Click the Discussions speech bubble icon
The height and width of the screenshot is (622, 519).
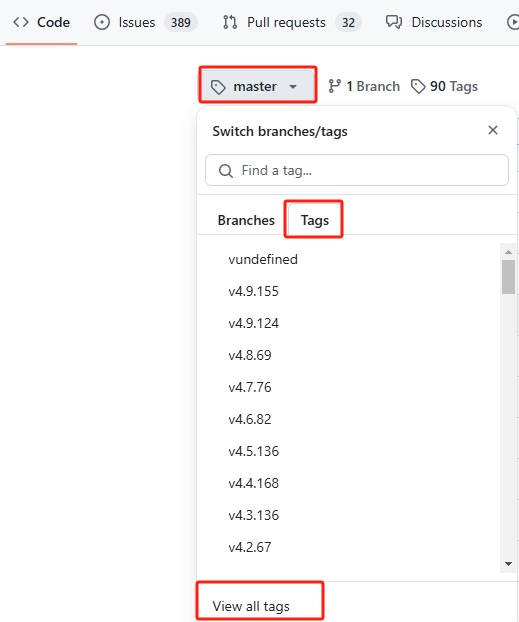[x=394, y=22]
